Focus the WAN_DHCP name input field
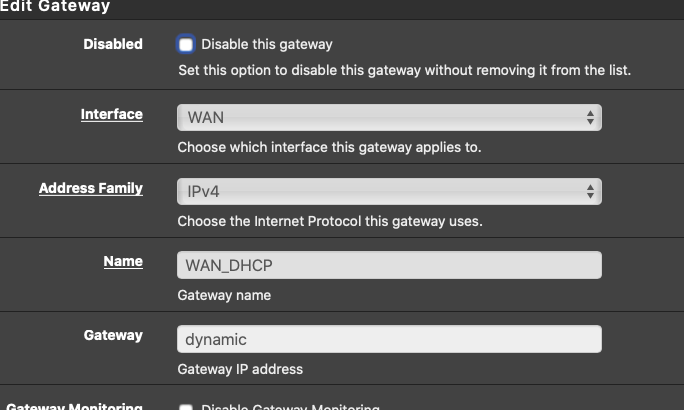The image size is (684, 410). tap(389, 265)
